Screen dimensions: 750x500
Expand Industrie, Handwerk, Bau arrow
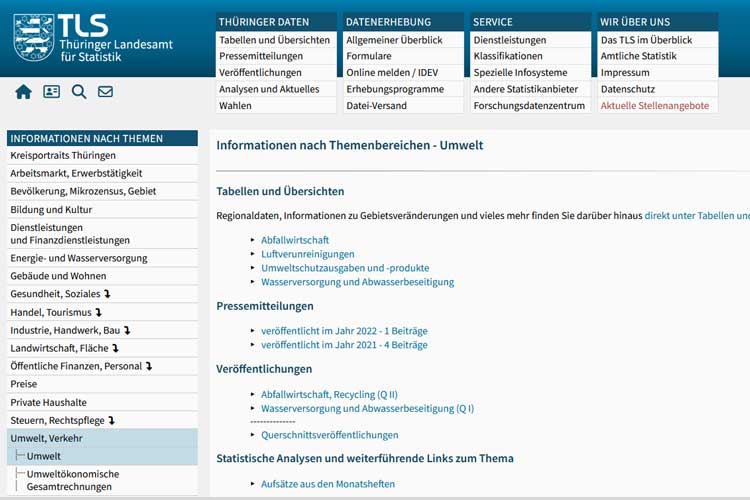(x=127, y=330)
